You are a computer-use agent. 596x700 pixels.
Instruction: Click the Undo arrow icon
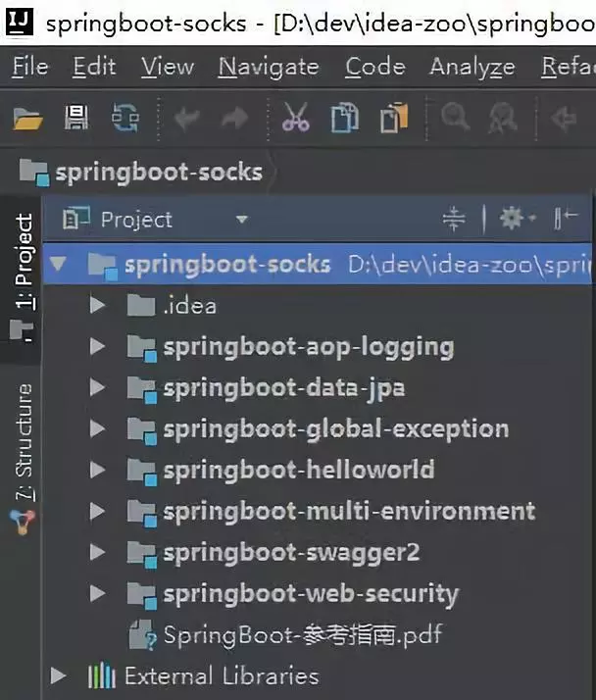pos(187,119)
